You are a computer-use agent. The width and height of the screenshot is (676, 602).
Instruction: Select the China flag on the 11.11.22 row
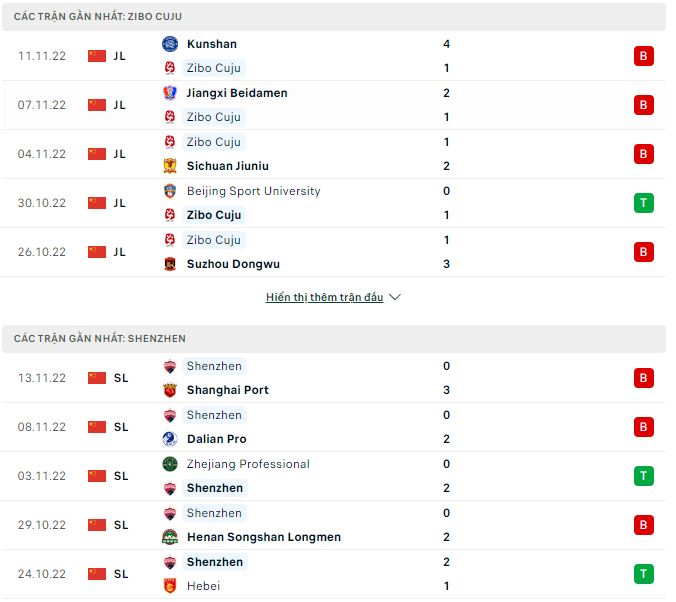97,56
